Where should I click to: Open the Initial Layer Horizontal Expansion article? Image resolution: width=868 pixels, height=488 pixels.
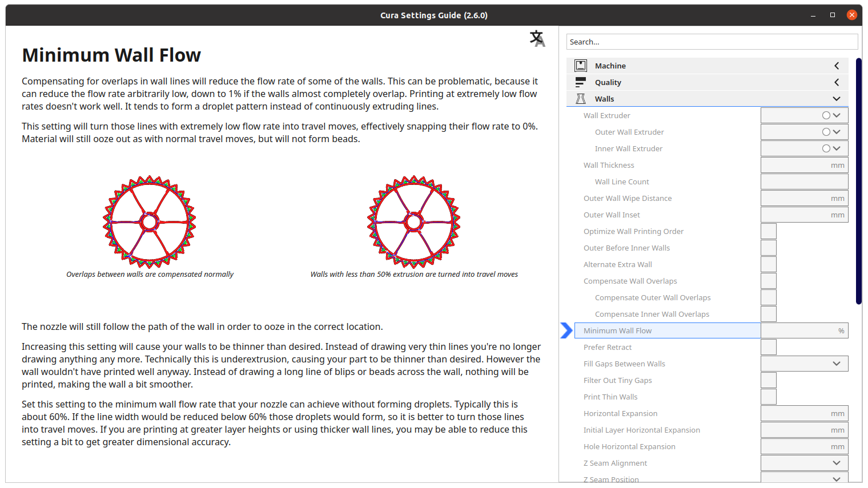pyautogui.click(x=642, y=430)
